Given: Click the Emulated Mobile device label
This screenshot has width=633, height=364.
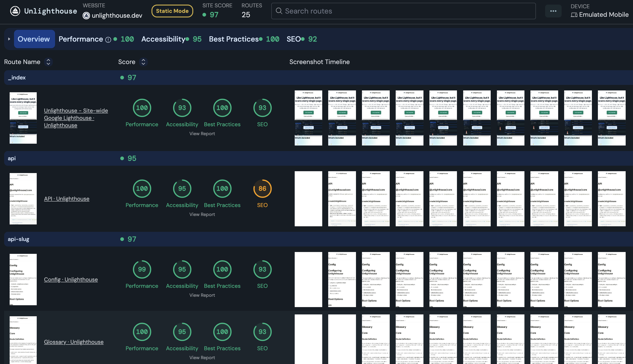Looking at the screenshot, I should 604,15.
